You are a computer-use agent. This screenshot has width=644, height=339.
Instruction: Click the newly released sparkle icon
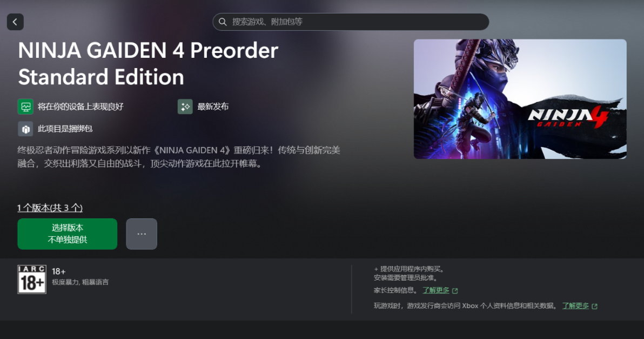[x=185, y=107]
